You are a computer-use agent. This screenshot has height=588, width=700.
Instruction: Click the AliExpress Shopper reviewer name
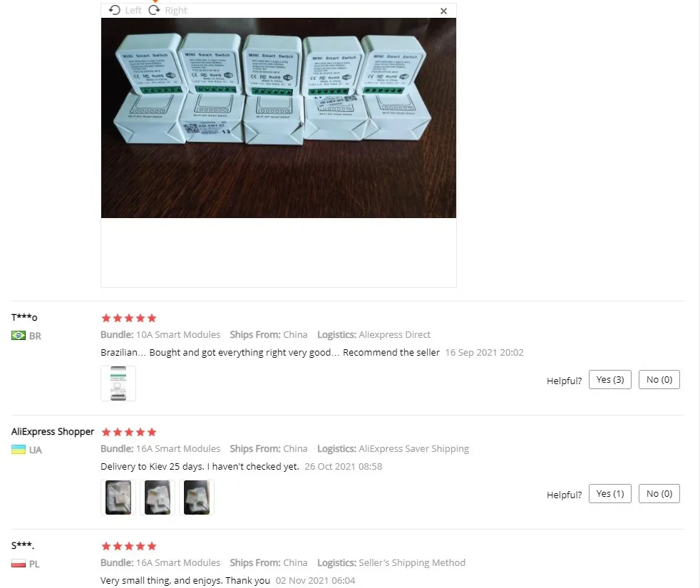[x=53, y=431]
